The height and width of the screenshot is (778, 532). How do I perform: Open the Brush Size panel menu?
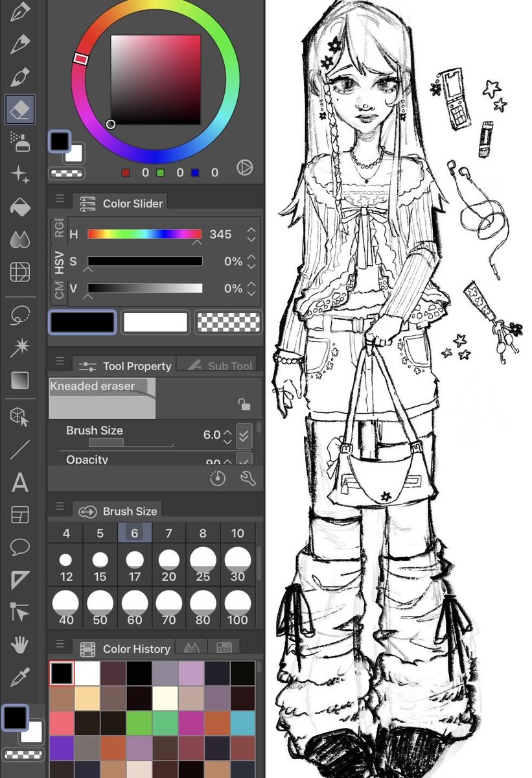(x=60, y=506)
